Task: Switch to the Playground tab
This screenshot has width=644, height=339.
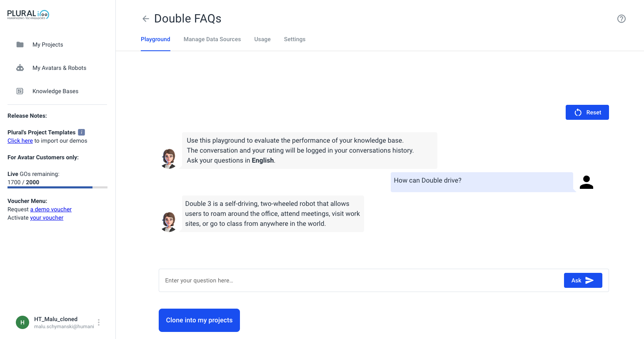Action: pyautogui.click(x=155, y=40)
